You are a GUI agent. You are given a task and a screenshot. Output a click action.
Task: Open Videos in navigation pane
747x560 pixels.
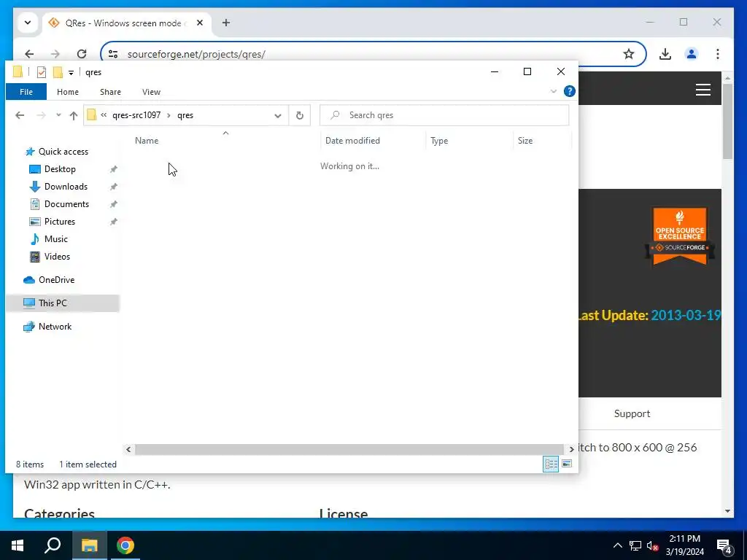(x=57, y=256)
